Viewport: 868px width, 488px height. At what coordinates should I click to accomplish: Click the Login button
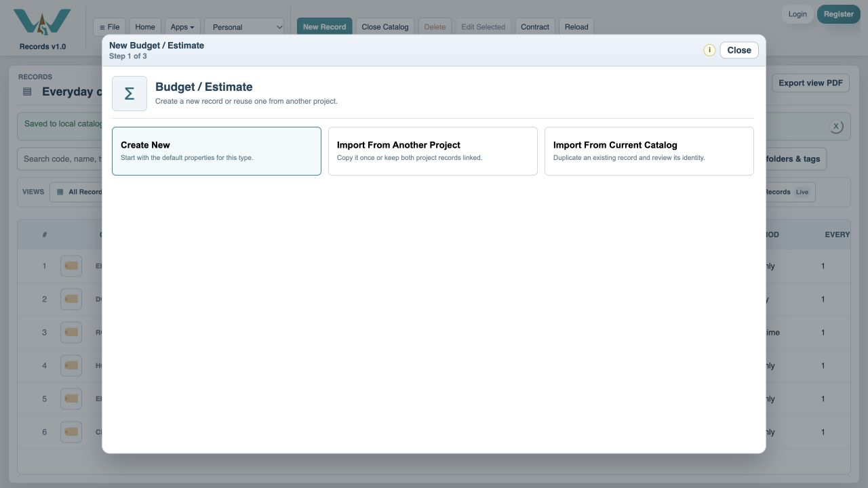797,14
